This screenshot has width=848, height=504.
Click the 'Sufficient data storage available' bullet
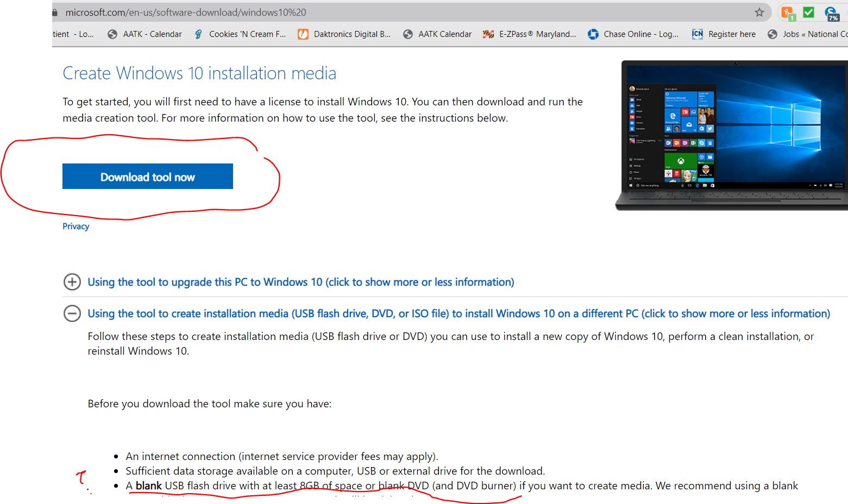click(x=335, y=471)
